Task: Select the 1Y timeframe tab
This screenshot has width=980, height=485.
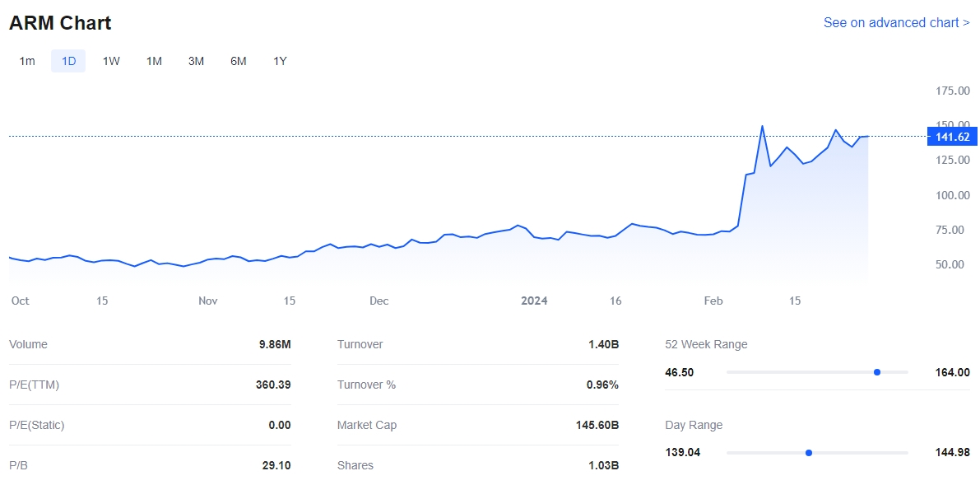Action: click(x=280, y=61)
